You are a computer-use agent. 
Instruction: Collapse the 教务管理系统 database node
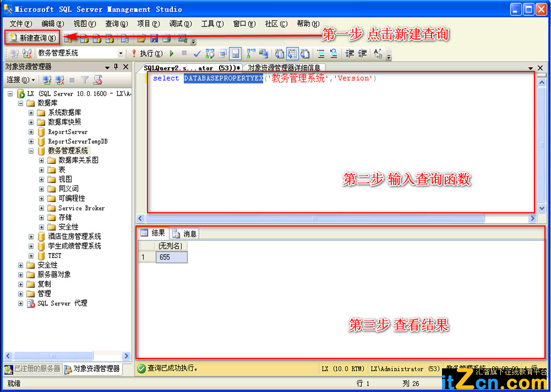(31, 151)
